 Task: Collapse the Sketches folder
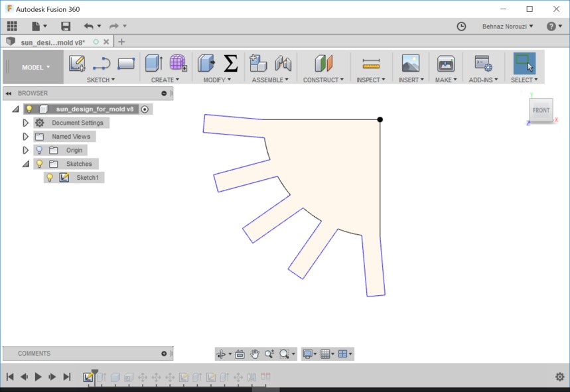26,164
